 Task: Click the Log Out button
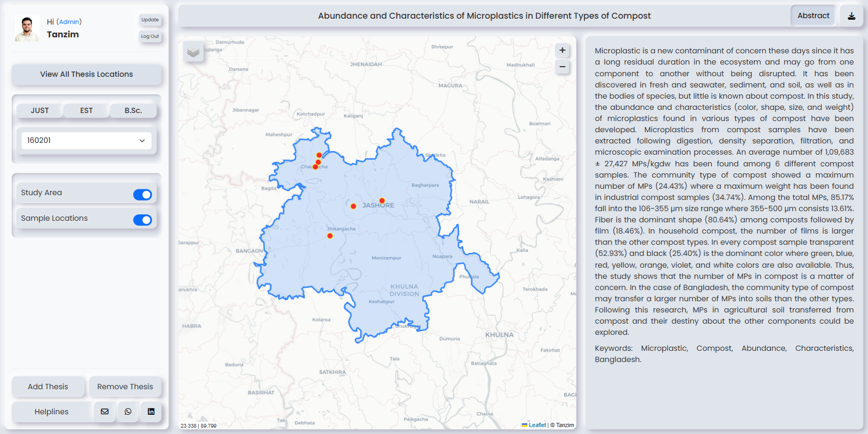point(150,36)
